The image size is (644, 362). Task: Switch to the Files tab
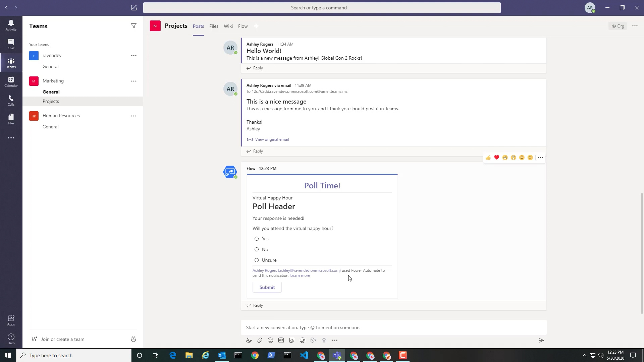(x=214, y=26)
